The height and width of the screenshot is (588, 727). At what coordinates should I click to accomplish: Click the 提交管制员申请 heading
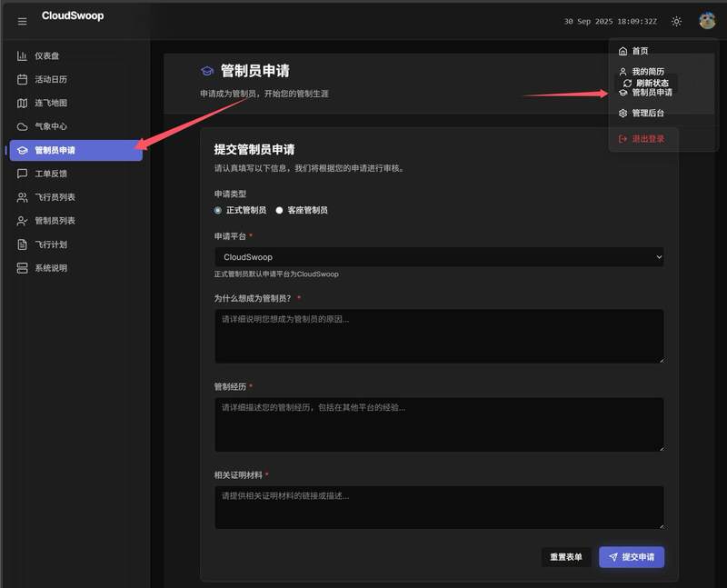coord(254,149)
